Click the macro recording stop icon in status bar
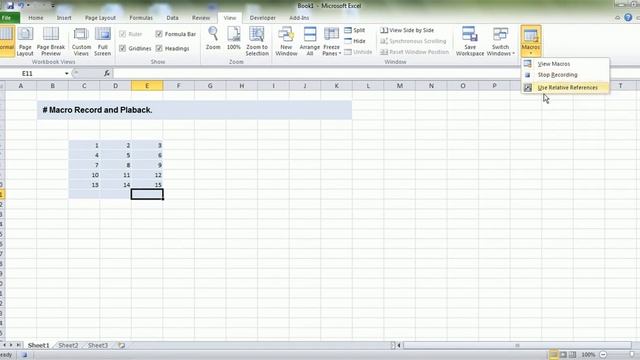This screenshot has height=360, width=640. [24, 355]
